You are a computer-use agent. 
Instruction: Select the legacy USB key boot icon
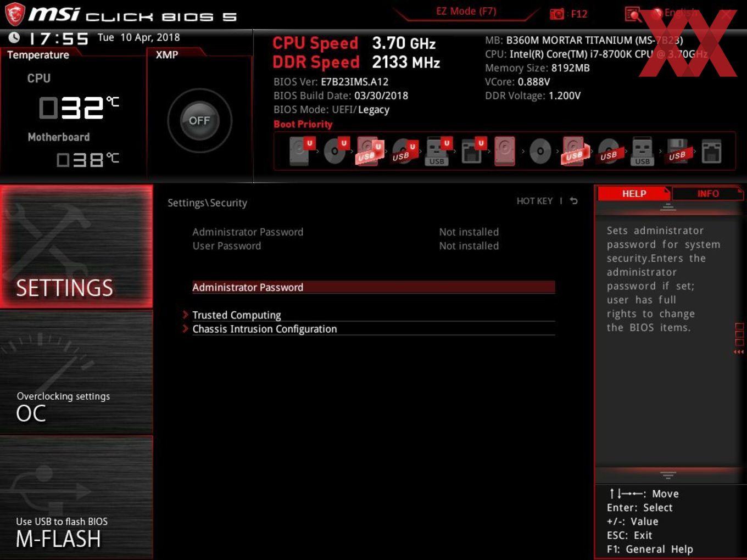(642, 152)
